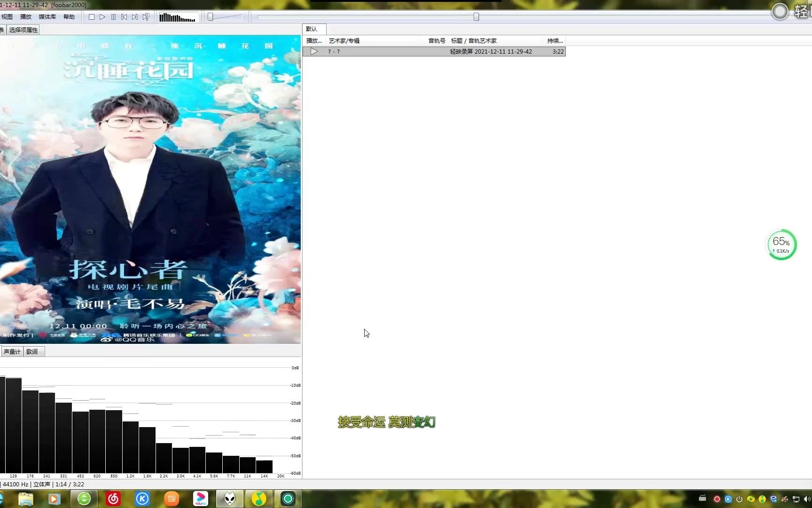The image size is (812, 508).
Task: Click the 44100 Hz status bar text
Action: click(16, 484)
